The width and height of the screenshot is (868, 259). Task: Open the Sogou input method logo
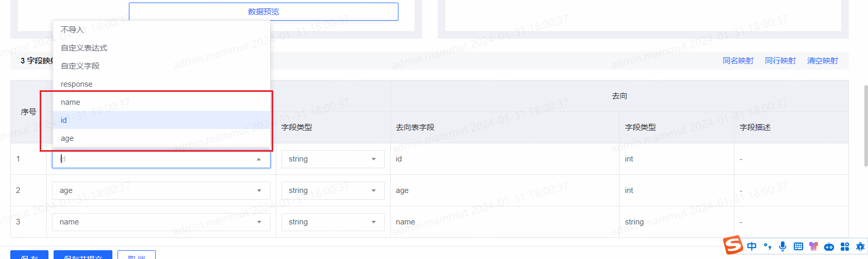click(x=733, y=245)
